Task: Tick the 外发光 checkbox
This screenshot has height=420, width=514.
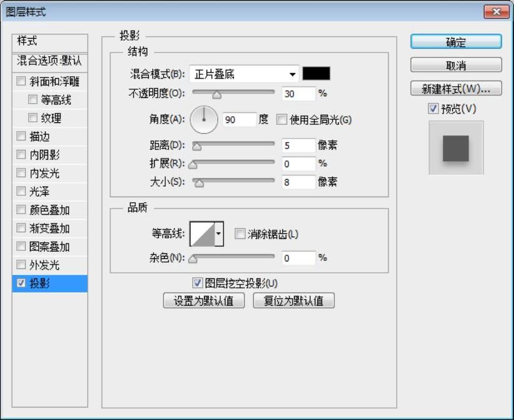Action: pos(21,265)
